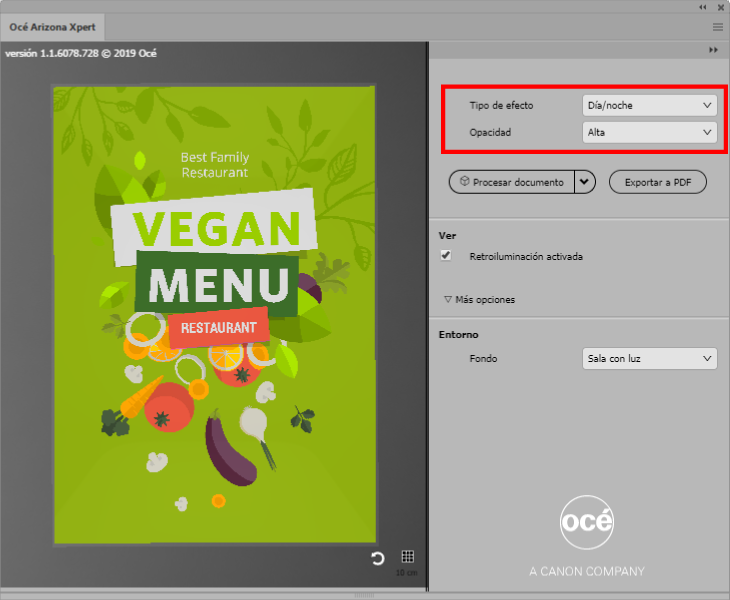Screen dimensions: 730x600
Task: Click the 10 cm scale label
Action: click(406, 573)
